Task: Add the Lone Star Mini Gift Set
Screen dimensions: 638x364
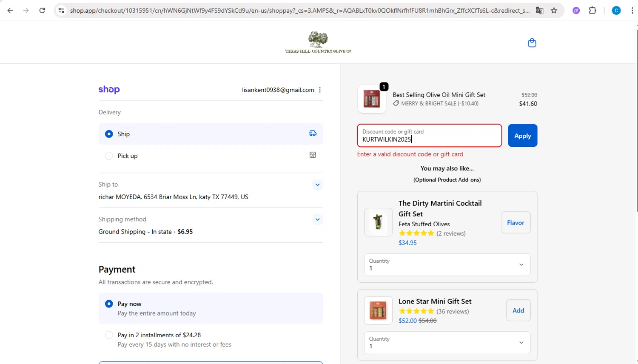Action: coord(518,310)
